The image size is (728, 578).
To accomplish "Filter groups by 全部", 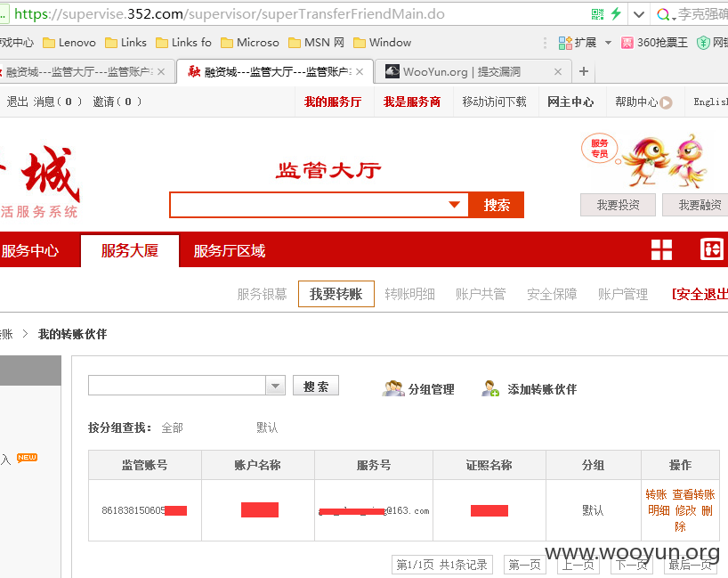I will coord(173,427).
